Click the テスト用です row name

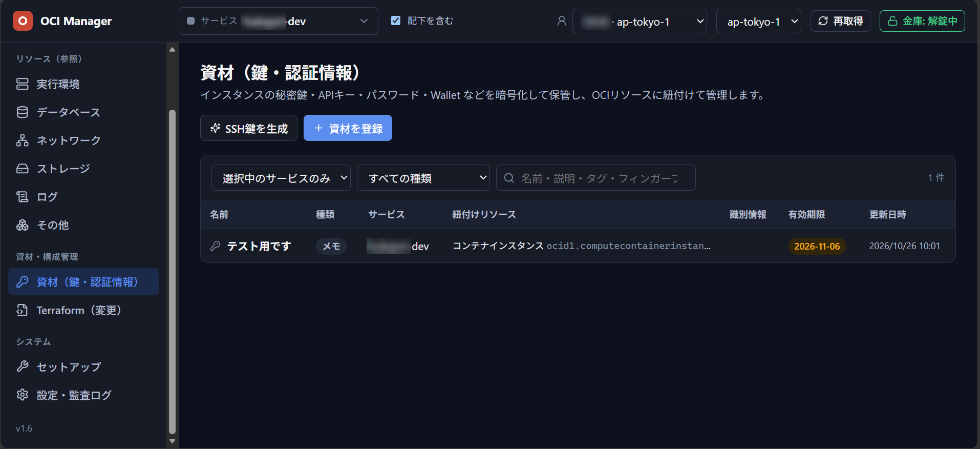[x=259, y=246]
